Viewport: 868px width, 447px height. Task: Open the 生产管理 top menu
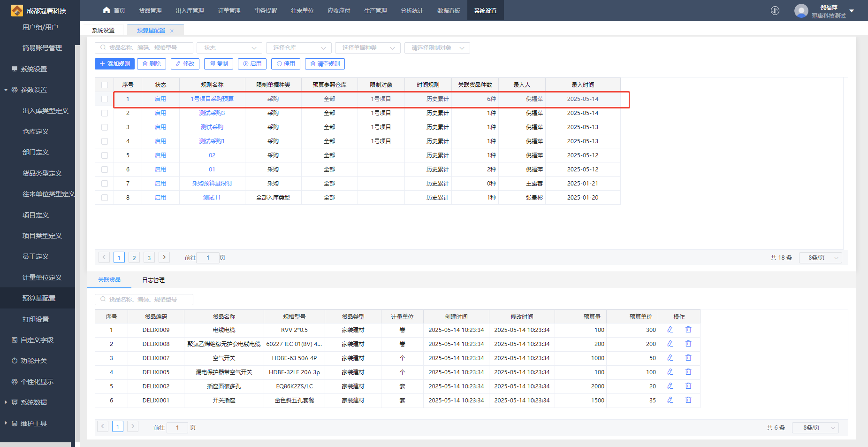click(x=375, y=10)
